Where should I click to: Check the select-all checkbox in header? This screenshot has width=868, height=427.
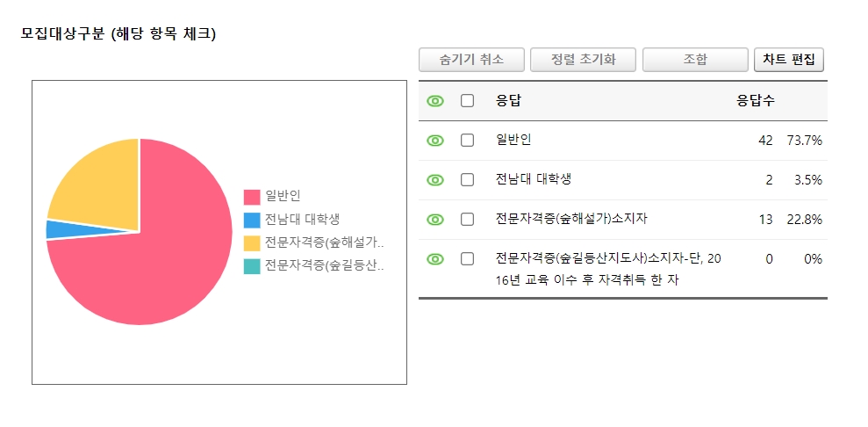coord(467,101)
